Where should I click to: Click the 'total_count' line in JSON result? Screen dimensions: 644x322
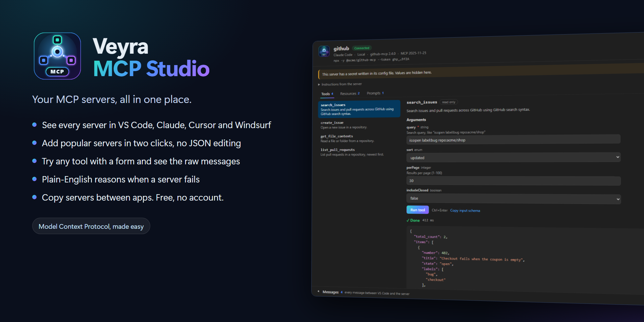tap(430, 237)
